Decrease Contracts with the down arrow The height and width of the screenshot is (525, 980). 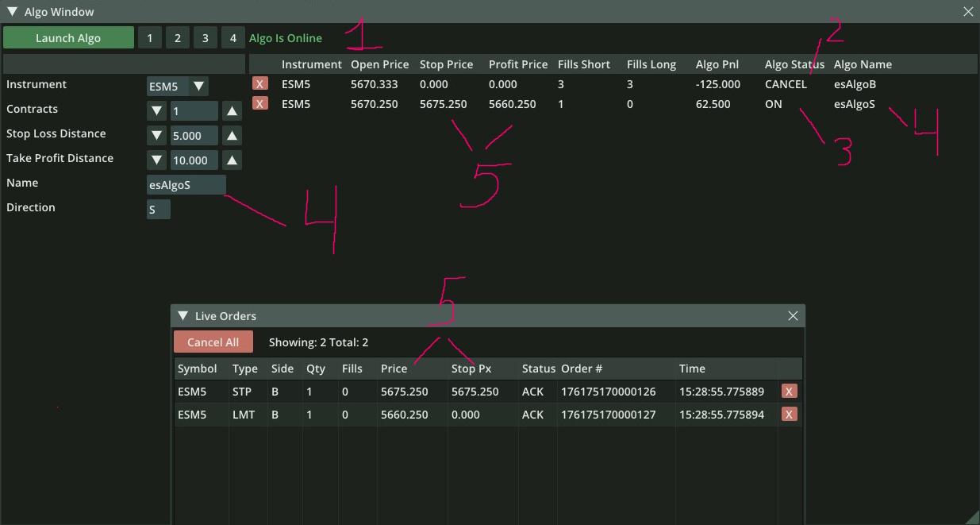pyautogui.click(x=156, y=111)
